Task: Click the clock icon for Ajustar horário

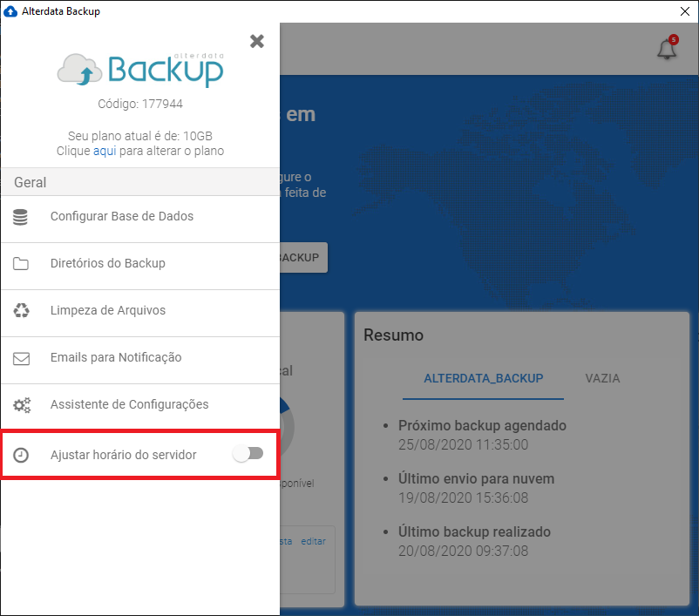Action: click(x=21, y=455)
